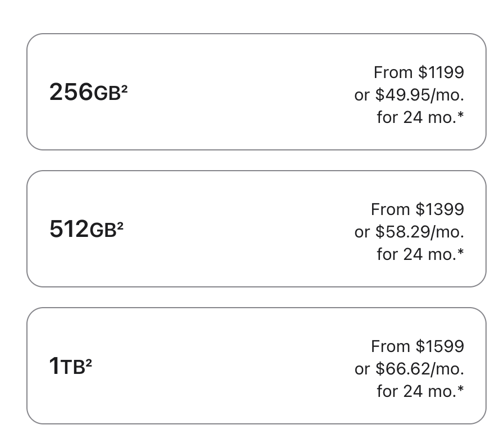Click the asterisk after 24 mo. in 256GB card
Image resolution: width=504 pixels, height=448 pixels.
coord(461,115)
